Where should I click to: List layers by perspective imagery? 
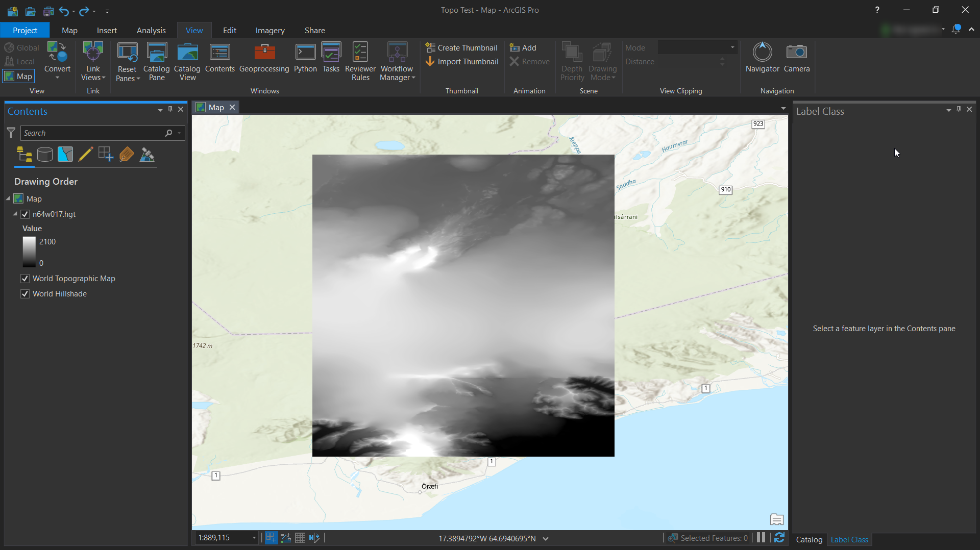147,154
